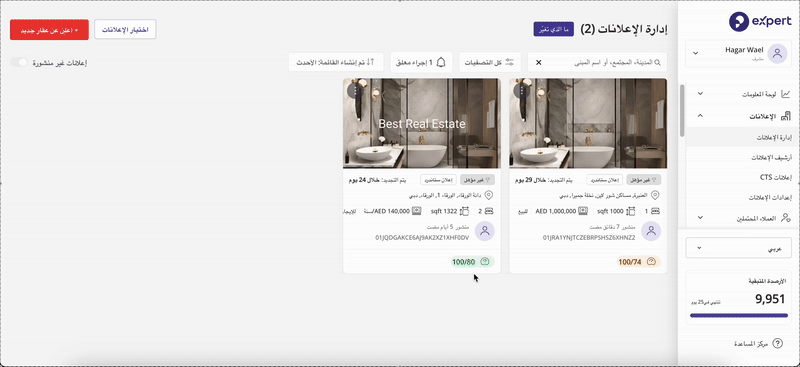800x367 pixels.
Task: Open the sort by newest dropdown
Action: point(336,62)
